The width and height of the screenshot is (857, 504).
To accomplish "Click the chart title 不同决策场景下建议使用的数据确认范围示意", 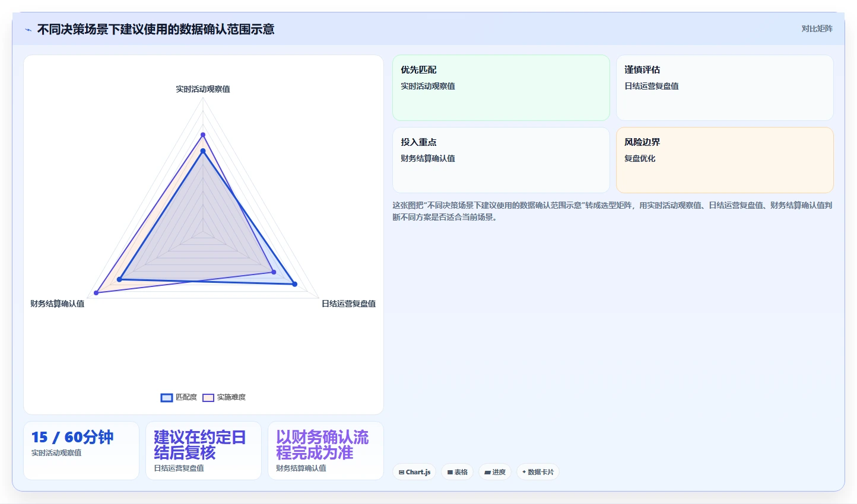I will click(x=155, y=30).
